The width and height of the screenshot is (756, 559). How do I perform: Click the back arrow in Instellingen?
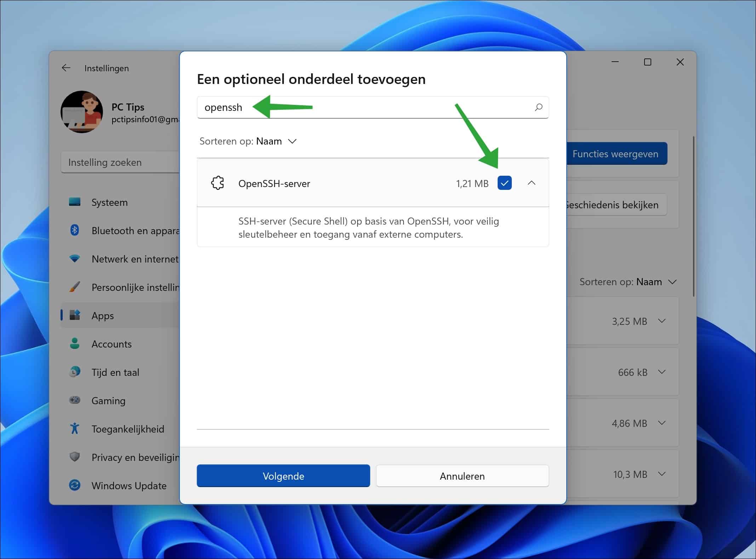[66, 68]
